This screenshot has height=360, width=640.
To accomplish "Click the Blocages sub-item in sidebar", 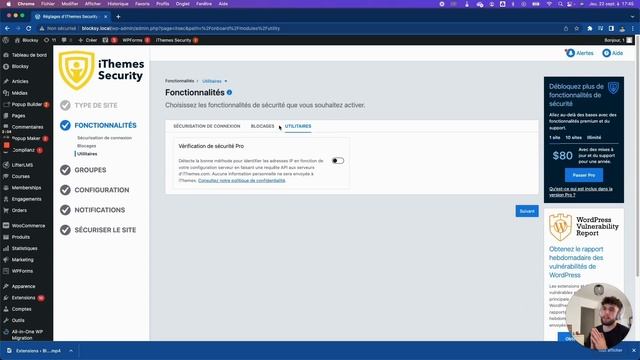I will 87,146.
